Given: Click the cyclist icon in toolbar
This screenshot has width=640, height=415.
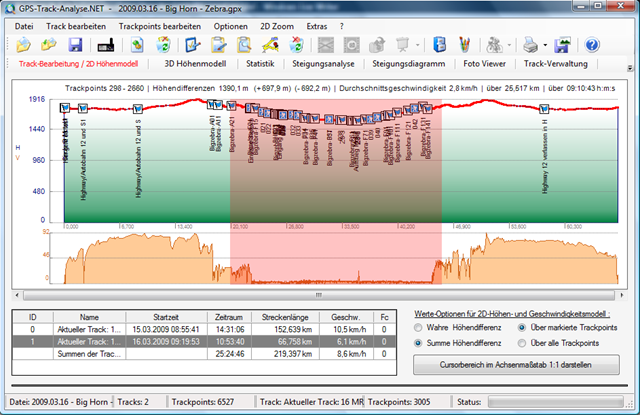Looking at the screenshot, I should pyautogui.click(x=493, y=45).
